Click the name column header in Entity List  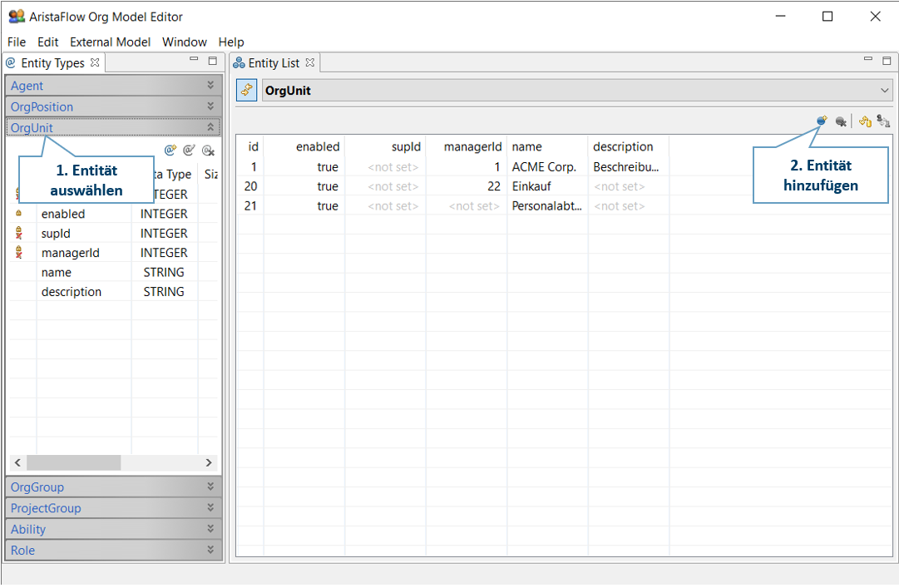(547, 146)
